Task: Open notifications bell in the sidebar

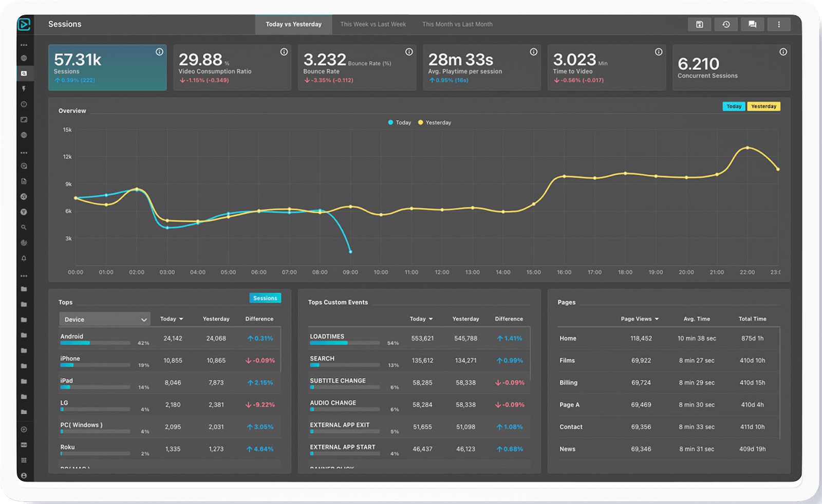Action: [24, 258]
